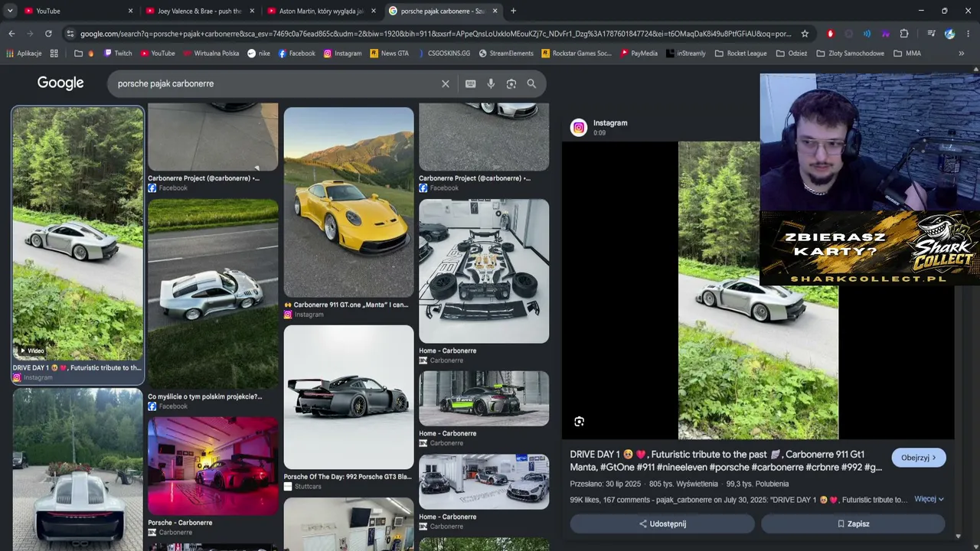
Task: Open the purple 7TV extension
Action: [885, 34]
